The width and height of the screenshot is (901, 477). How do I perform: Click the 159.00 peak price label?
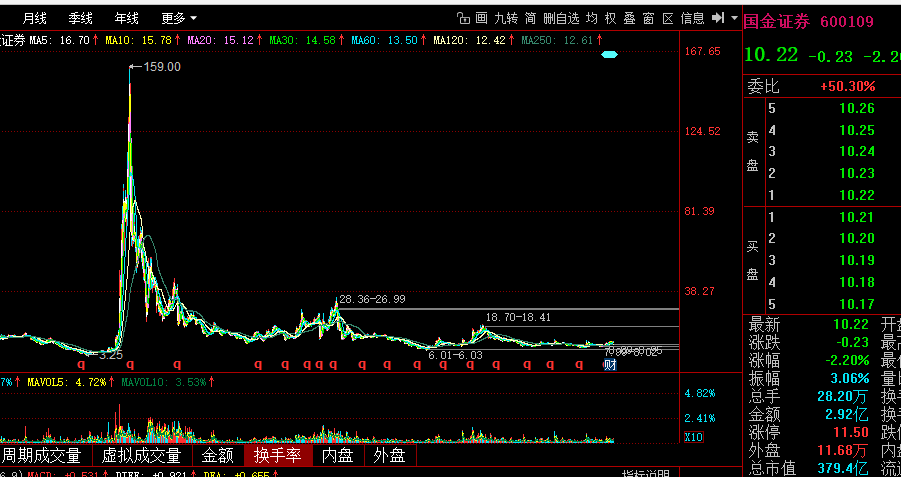click(162, 67)
